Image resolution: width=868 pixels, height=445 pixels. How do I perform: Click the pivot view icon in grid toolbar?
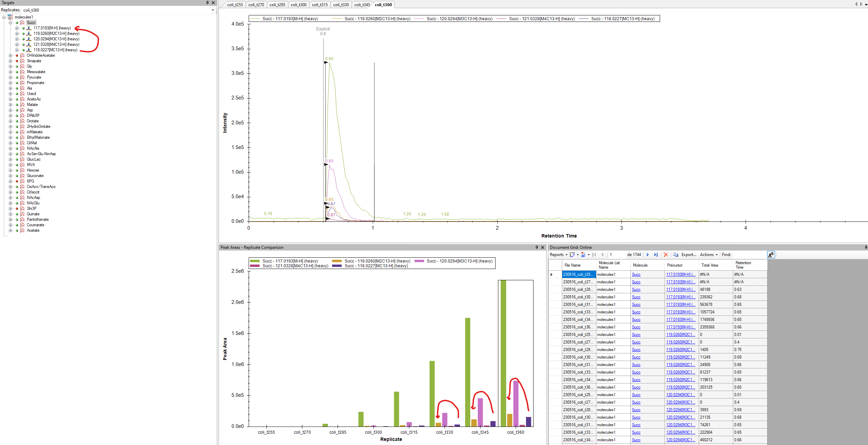572,255
